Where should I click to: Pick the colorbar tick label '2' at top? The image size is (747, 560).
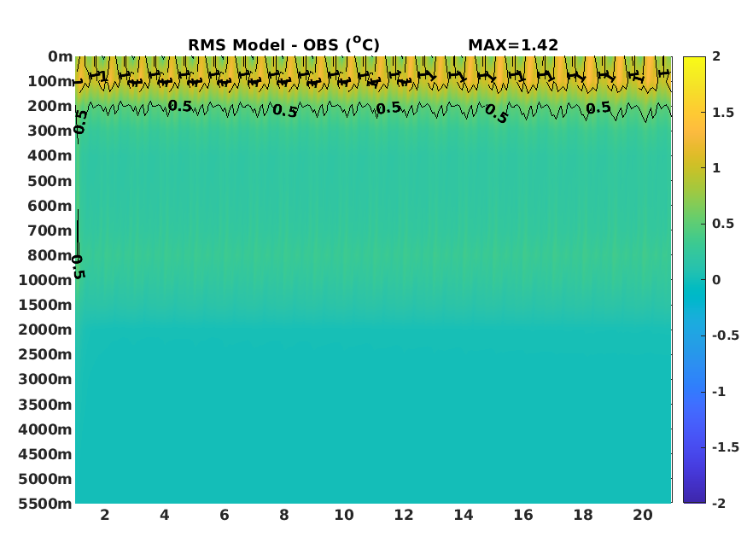pos(716,56)
